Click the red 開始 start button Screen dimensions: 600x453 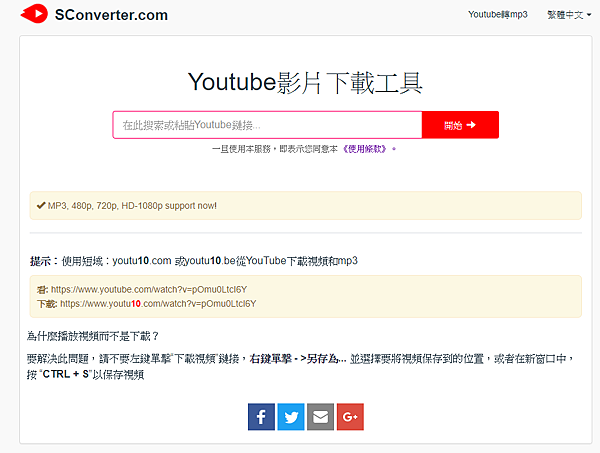(x=460, y=125)
